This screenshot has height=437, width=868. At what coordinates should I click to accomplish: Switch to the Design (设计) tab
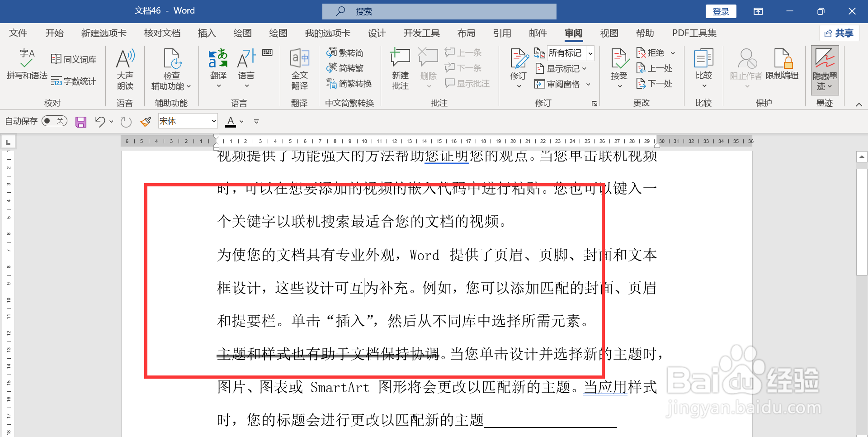pos(377,33)
